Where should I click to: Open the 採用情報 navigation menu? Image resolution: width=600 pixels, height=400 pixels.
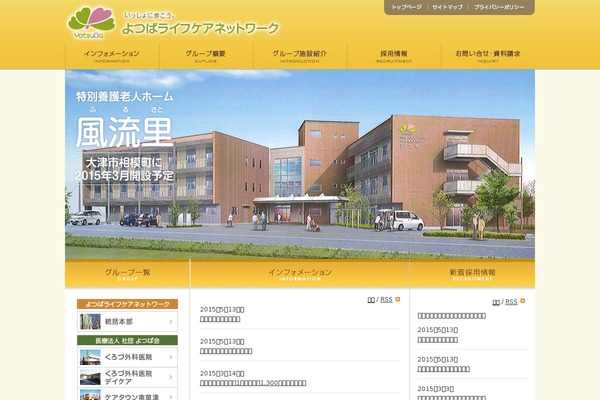tap(394, 56)
